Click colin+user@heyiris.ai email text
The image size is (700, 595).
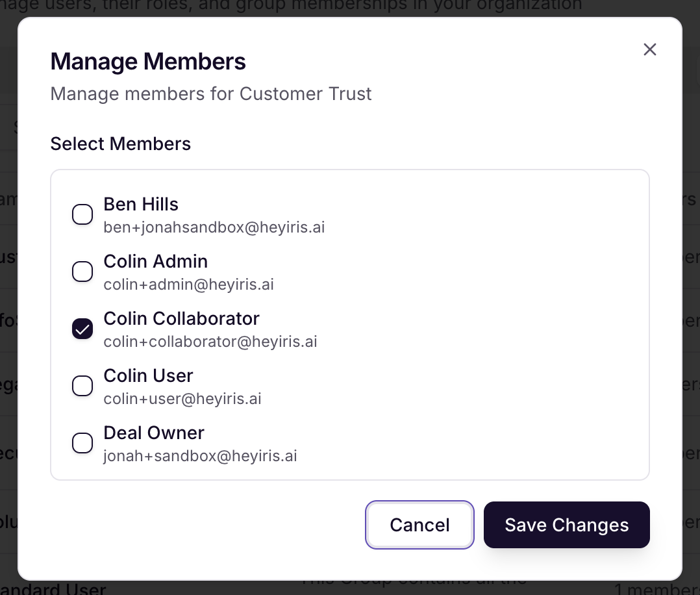coord(182,399)
